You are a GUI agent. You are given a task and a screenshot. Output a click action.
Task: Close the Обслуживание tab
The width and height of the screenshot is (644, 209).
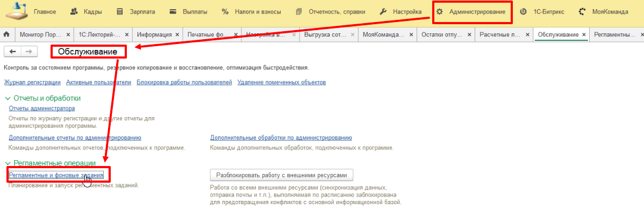coord(584,35)
